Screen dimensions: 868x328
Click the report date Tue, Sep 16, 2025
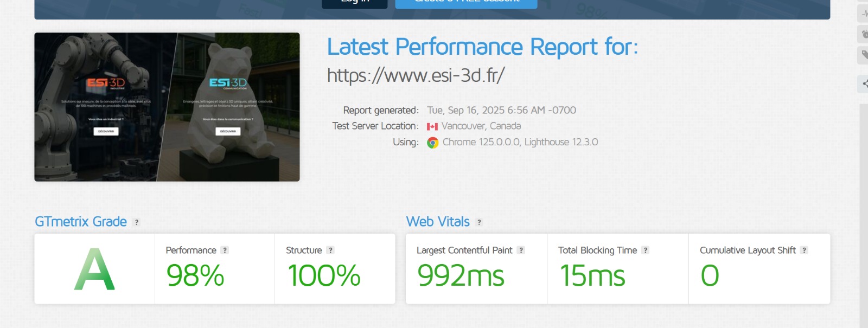[x=502, y=110]
